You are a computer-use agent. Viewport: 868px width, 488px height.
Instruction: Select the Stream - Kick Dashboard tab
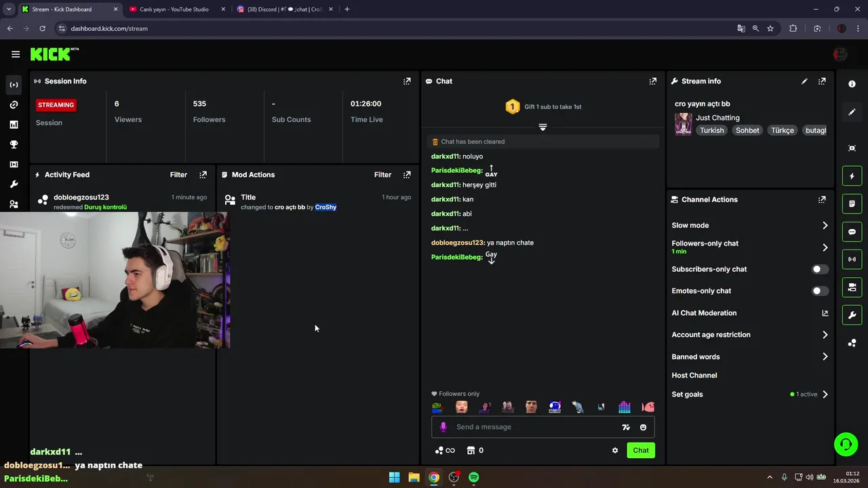69,9
